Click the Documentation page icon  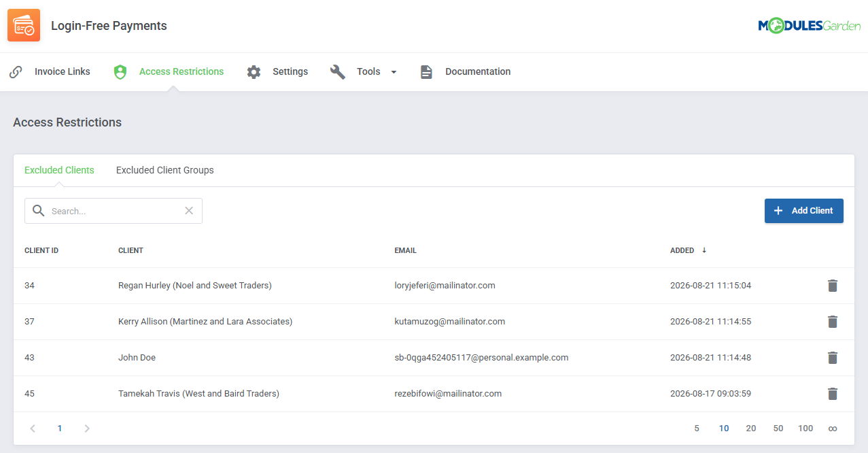click(x=426, y=71)
